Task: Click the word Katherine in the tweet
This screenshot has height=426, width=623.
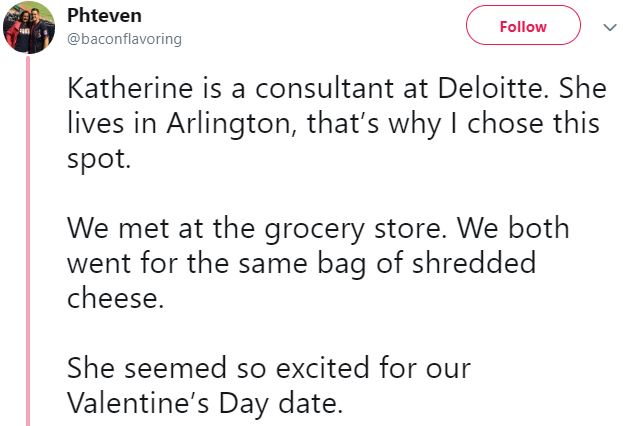Action: (130, 88)
